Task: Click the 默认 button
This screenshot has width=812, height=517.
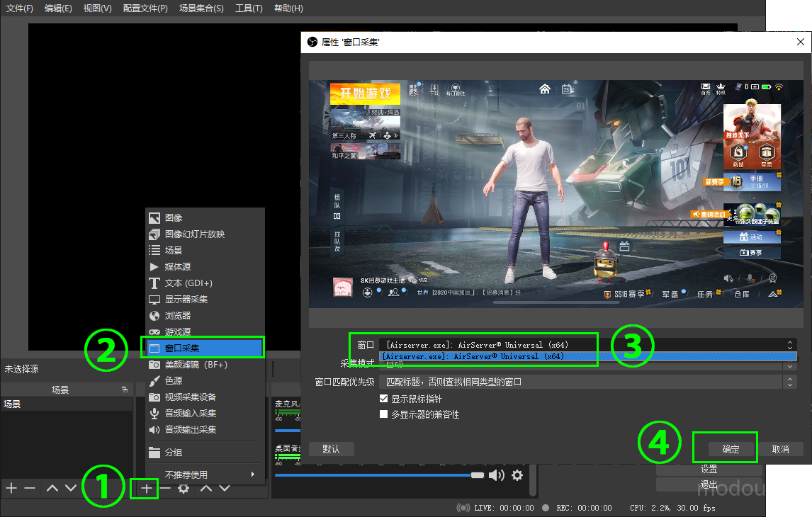Action: point(331,449)
